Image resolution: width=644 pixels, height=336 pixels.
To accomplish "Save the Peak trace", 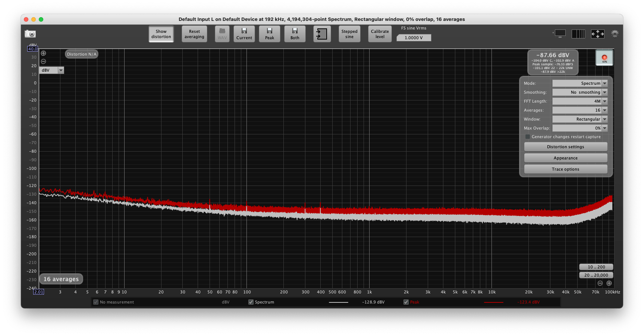I will tap(270, 34).
